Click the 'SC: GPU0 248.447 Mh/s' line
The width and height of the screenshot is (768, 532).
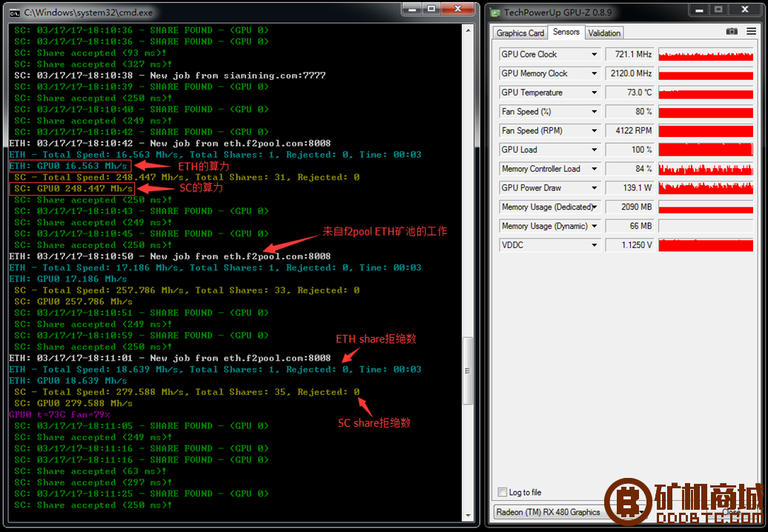click(72, 188)
